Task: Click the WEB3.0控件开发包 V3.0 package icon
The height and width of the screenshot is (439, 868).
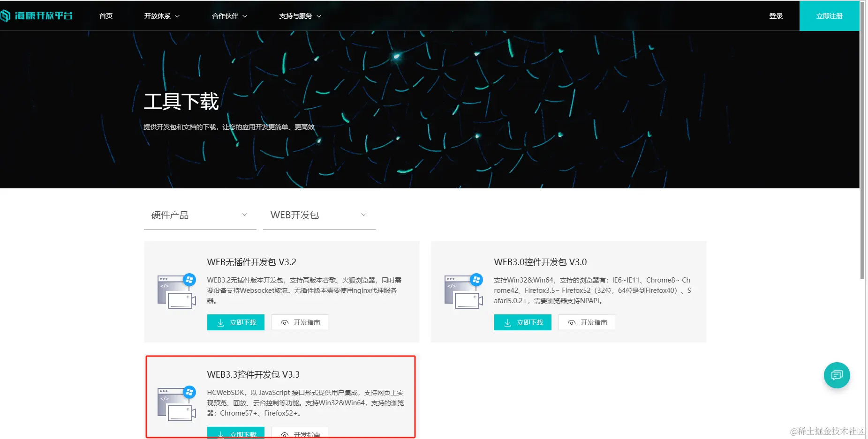Action: [464, 291]
